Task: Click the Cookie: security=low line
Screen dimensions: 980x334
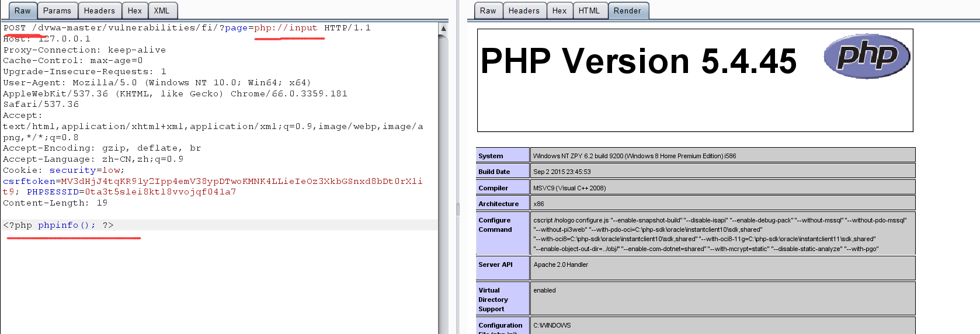Action: (64, 170)
